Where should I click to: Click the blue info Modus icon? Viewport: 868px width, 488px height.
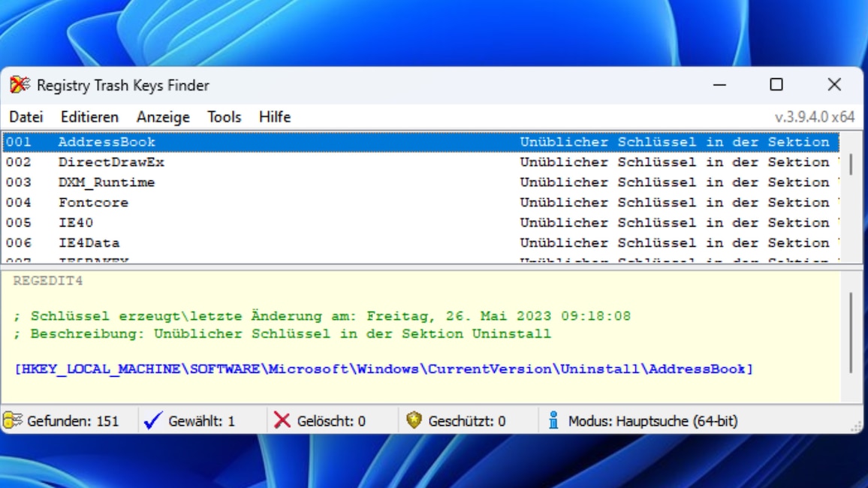pyautogui.click(x=553, y=420)
